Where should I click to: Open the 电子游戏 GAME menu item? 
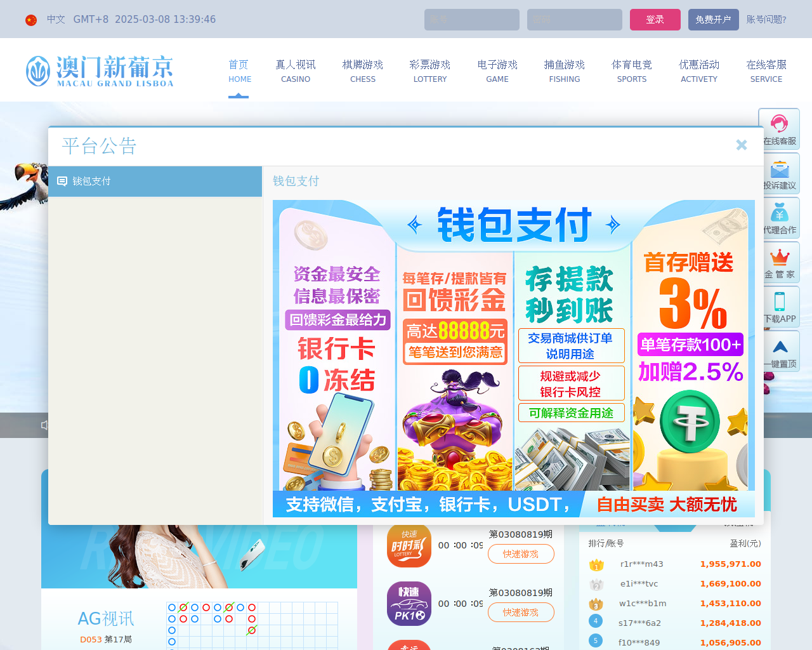(x=497, y=71)
